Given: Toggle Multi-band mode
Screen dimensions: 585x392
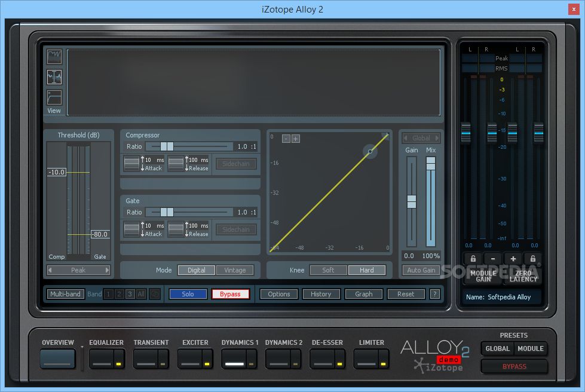Looking at the screenshot, I should click(x=65, y=294).
